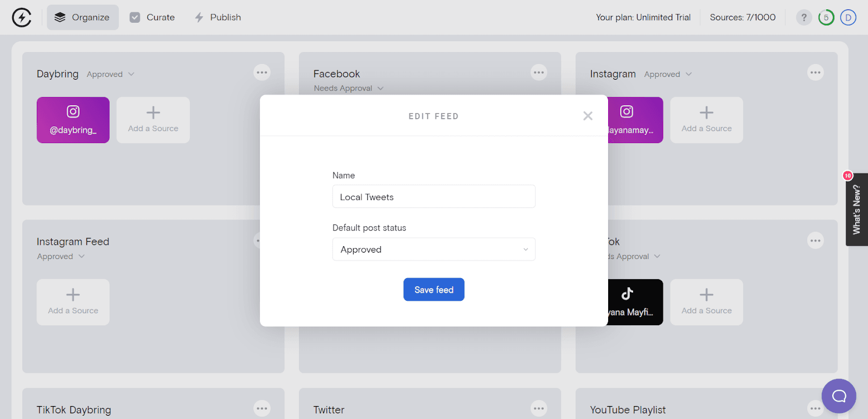868x419 pixels.
Task: Open the green progress circle showing 5
Action: [x=826, y=17]
